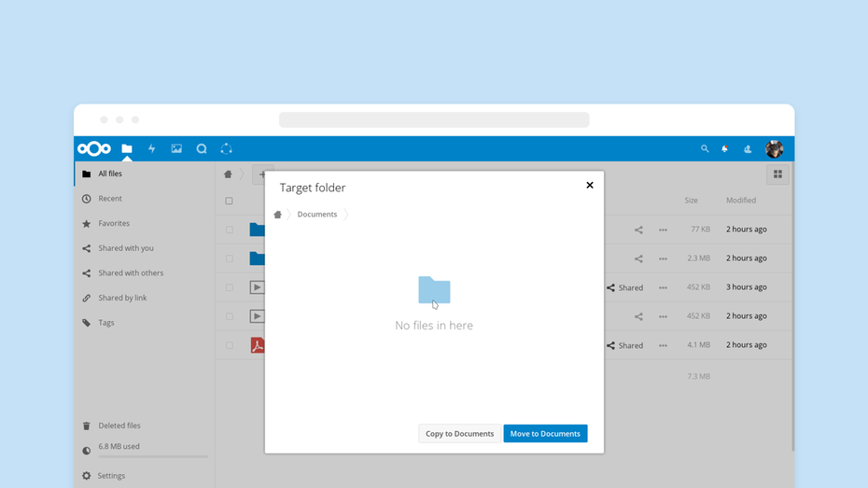The width and height of the screenshot is (868, 488).
Task: Check the PDF file row checkbox
Action: pyautogui.click(x=229, y=345)
